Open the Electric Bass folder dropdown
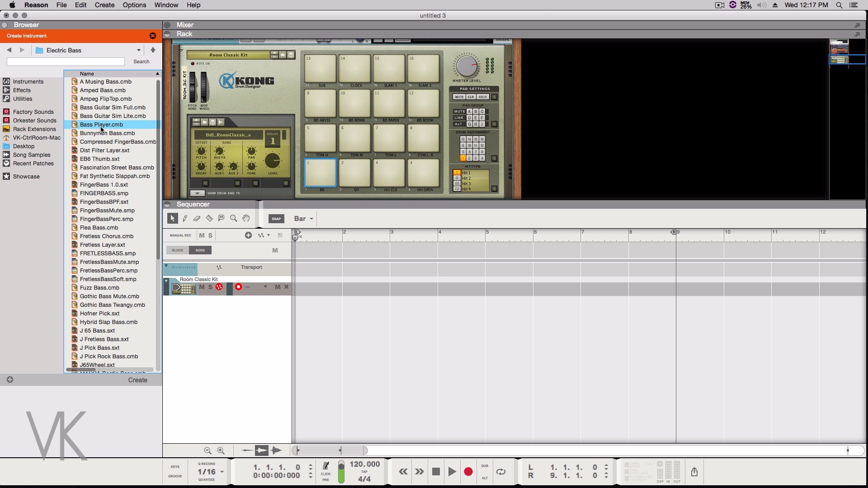The image size is (868, 488). [139, 50]
